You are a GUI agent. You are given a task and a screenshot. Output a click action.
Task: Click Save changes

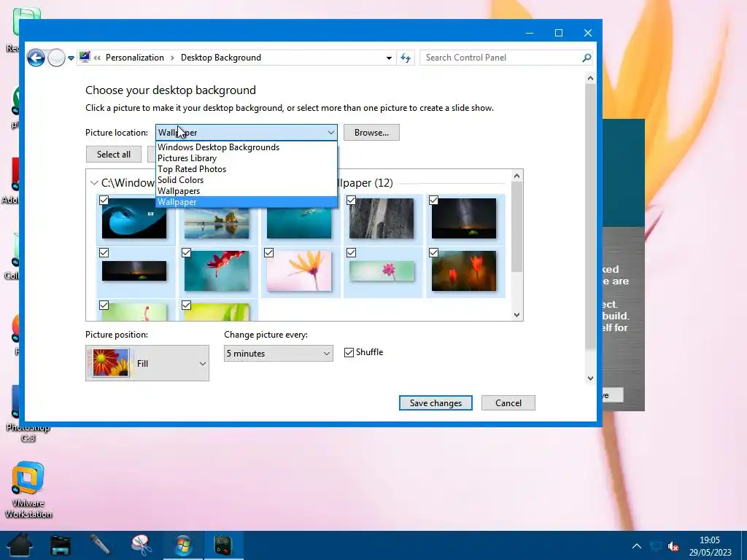coord(436,402)
